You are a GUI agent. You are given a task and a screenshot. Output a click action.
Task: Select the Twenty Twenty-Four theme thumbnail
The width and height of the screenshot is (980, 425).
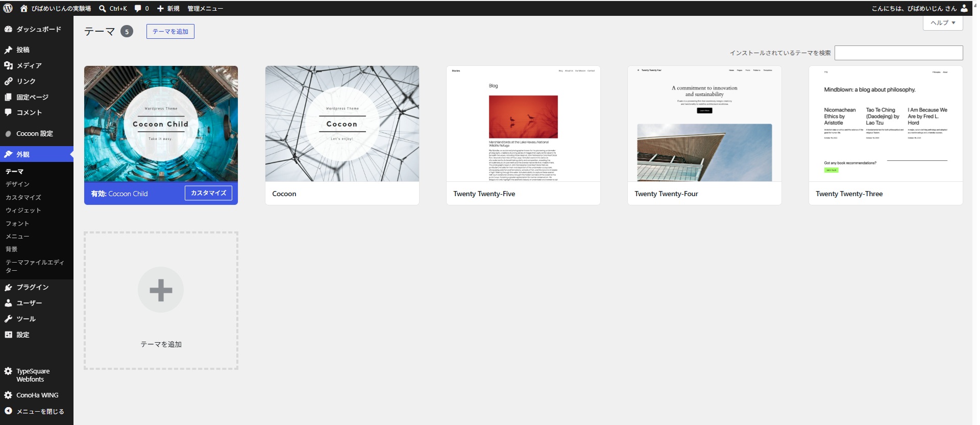click(704, 124)
